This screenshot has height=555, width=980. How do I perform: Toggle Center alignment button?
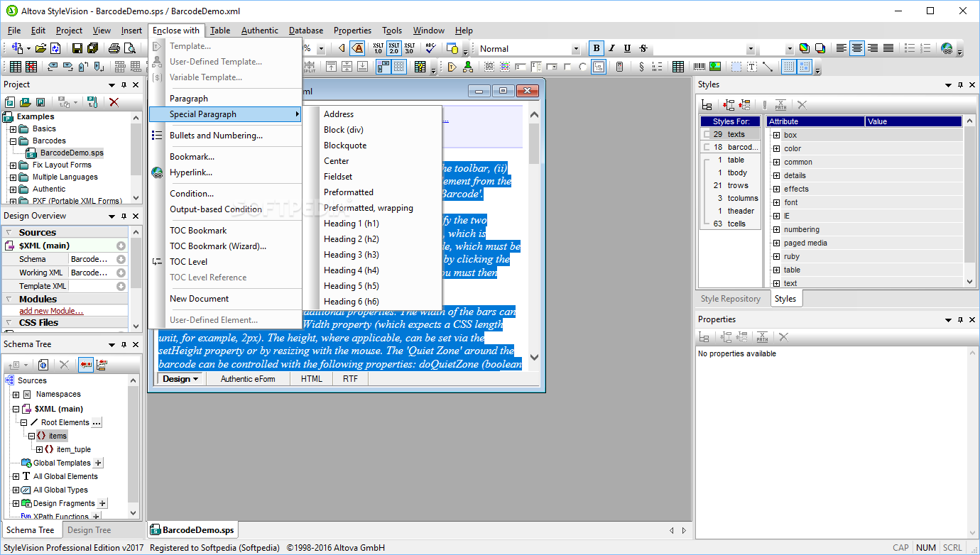857,48
